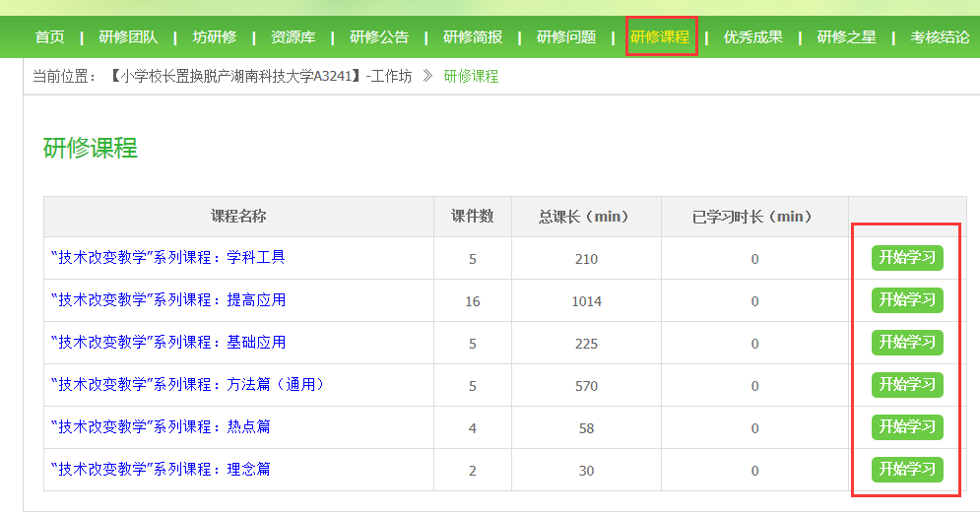Open the 首页 navigation tab
980x514 pixels.
(x=49, y=37)
